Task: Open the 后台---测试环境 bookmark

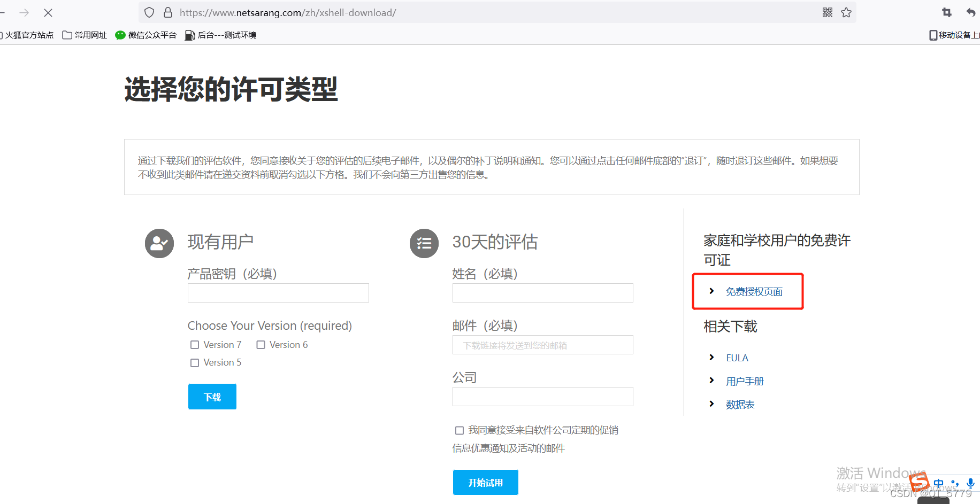Action: pos(220,35)
